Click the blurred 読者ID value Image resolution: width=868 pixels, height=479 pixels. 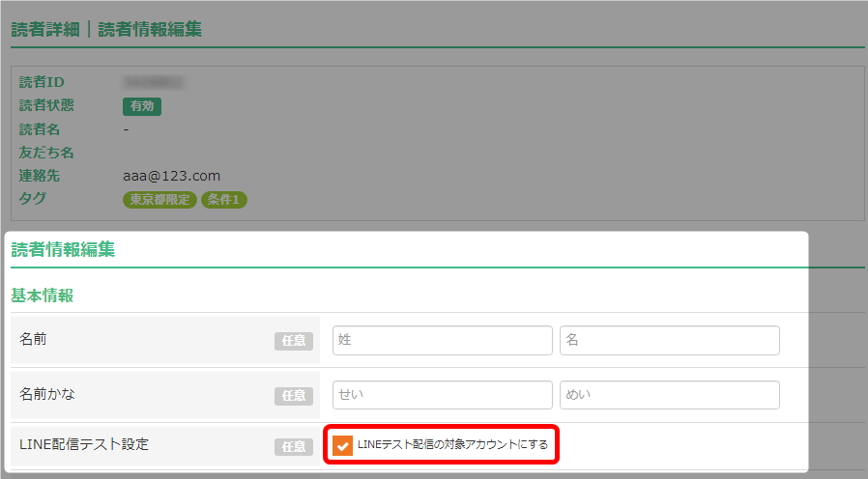[x=153, y=82]
